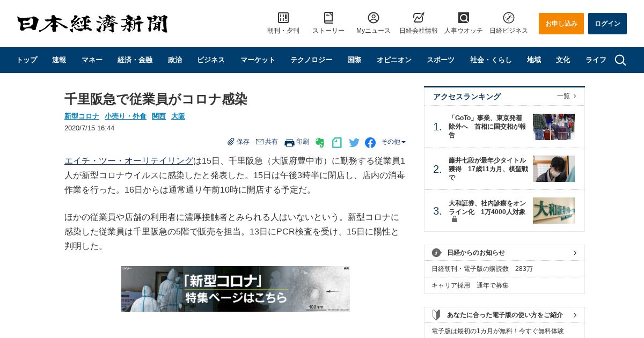The width and height of the screenshot is (644, 338).
Task: Open the テクノロジー section
Action: click(x=311, y=60)
